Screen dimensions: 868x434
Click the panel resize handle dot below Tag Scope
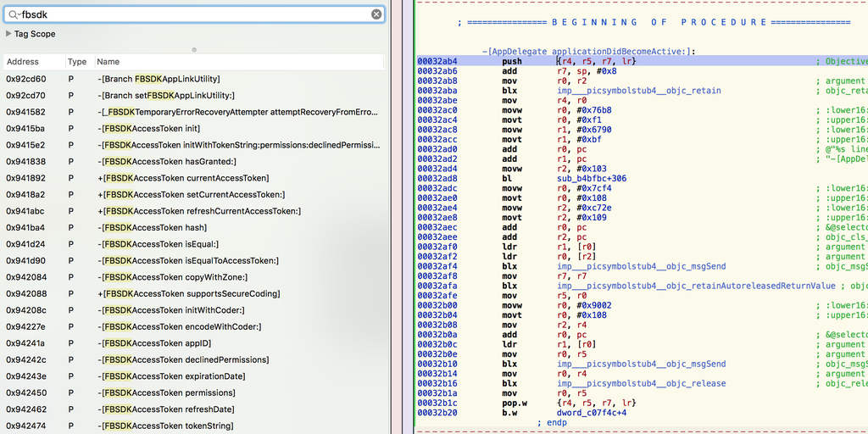pos(194,50)
